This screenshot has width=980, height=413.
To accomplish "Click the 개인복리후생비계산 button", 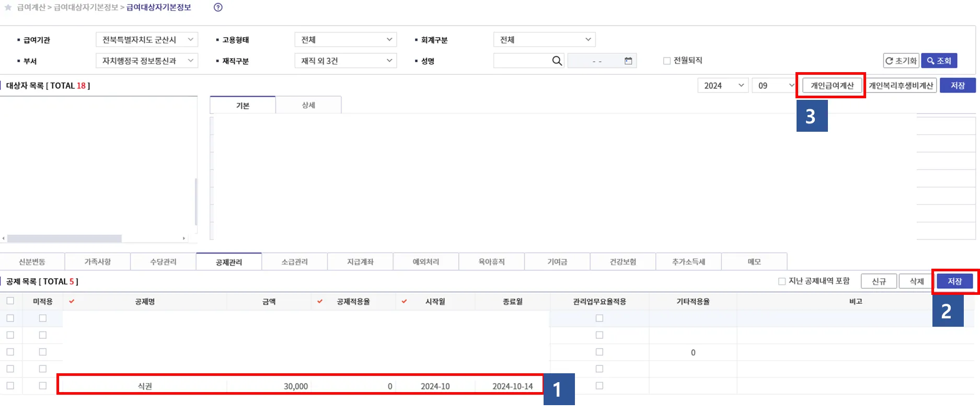I will (x=901, y=86).
